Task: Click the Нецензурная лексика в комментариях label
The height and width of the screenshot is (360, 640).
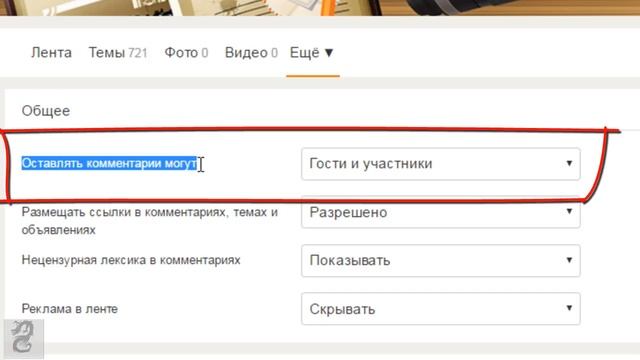Action: (131, 260)
